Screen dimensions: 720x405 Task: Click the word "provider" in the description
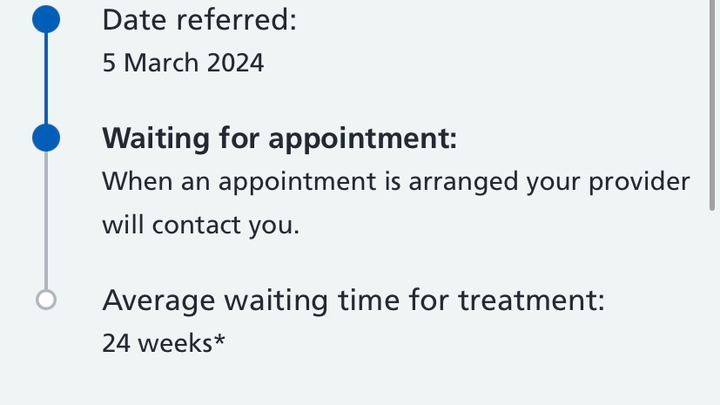click(x=639, y=182)
